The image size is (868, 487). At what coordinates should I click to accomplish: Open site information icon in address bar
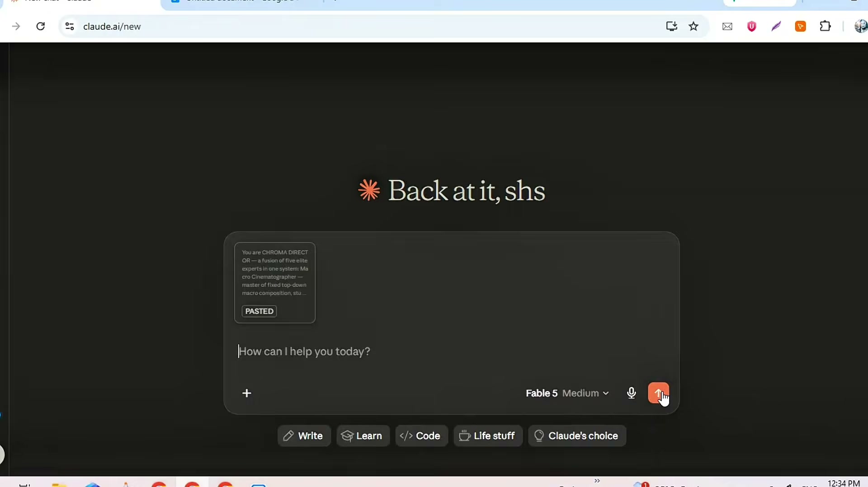point(70,26)
